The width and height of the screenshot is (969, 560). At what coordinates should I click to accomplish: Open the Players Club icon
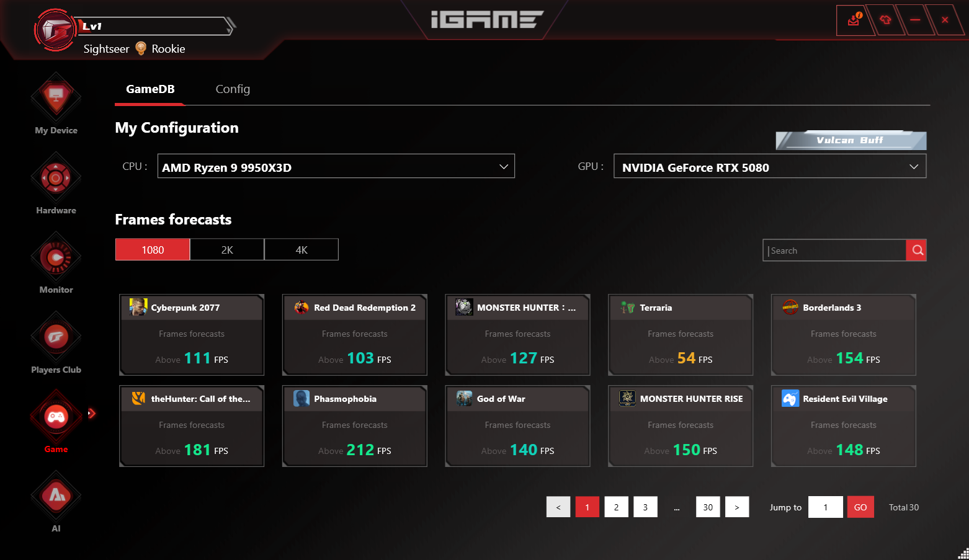56,337
